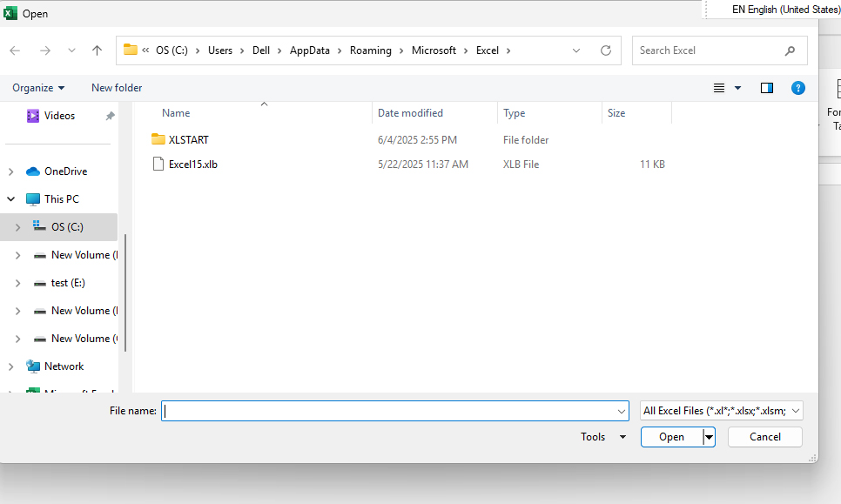The width and height of the screenshot is (841, 504).
Task: Select the Excel15.xlb file
Action: (192, 165)
